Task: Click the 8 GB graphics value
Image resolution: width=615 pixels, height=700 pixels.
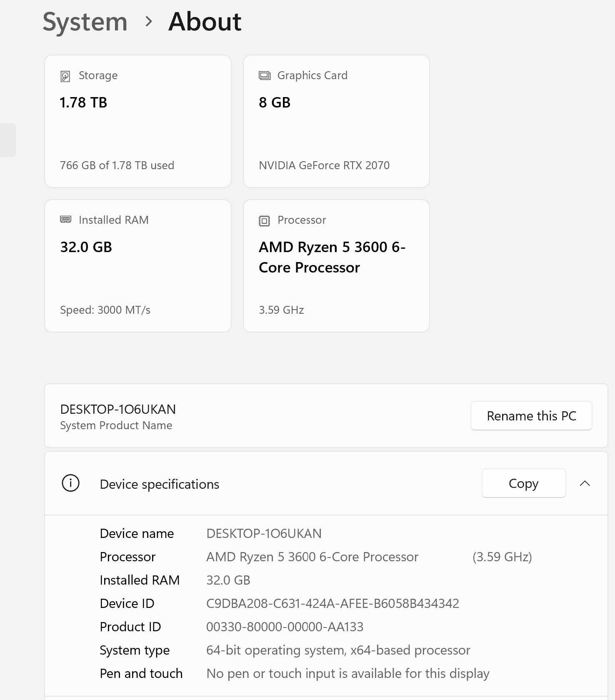Action: (275, 102)
